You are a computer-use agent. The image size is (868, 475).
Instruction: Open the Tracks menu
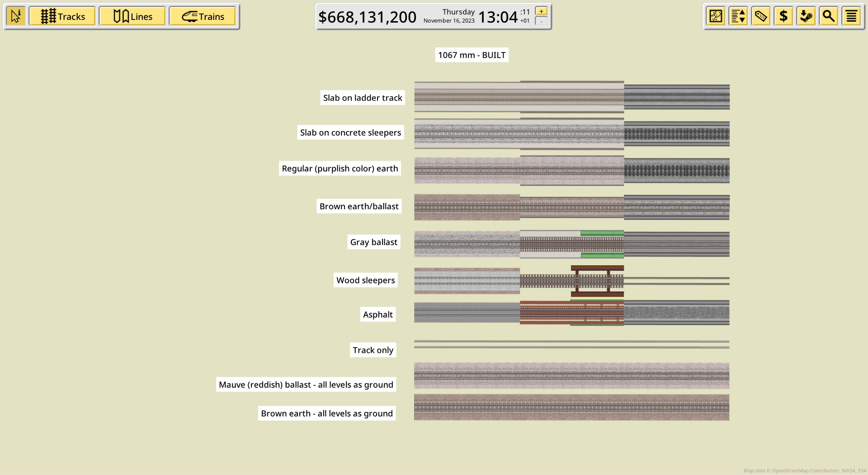click(x=62, y=16)
